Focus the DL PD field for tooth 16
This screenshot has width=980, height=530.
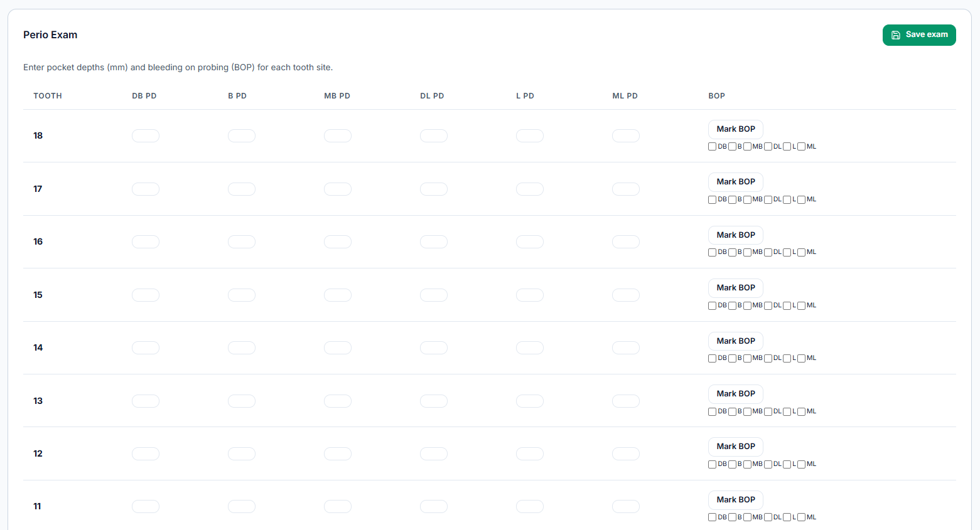(434, 241)
